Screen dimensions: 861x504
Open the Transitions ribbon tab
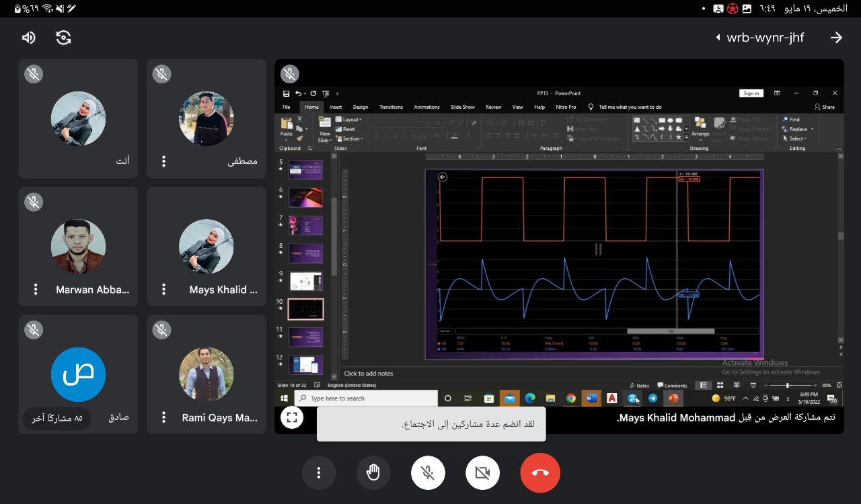click(x=391, y=107)
